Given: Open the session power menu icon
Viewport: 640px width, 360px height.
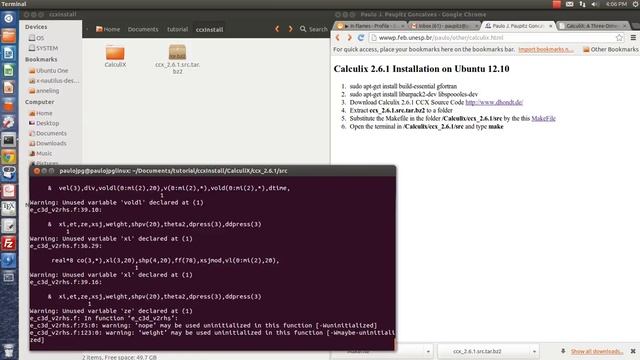Looking at the screenshot, I should coord(636,4).
